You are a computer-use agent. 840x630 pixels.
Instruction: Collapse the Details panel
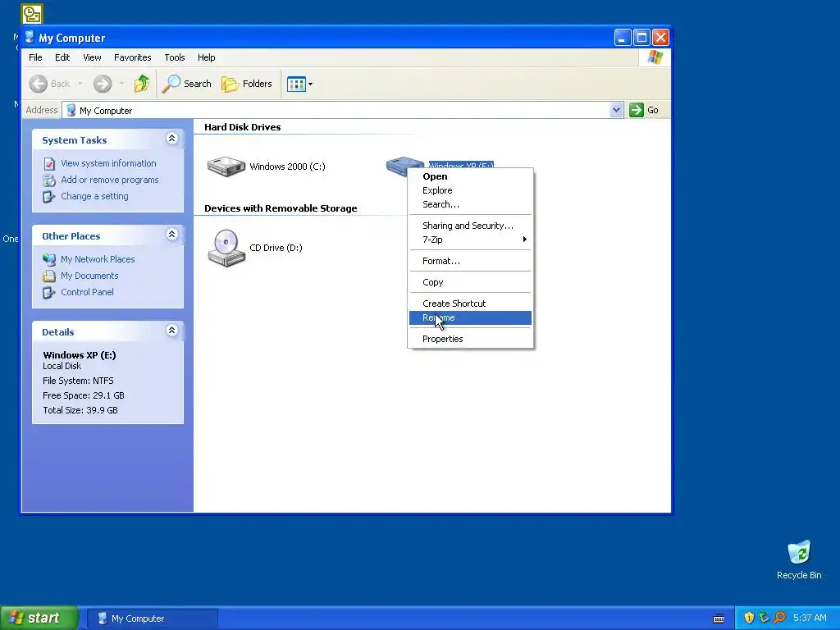point(171,331)
